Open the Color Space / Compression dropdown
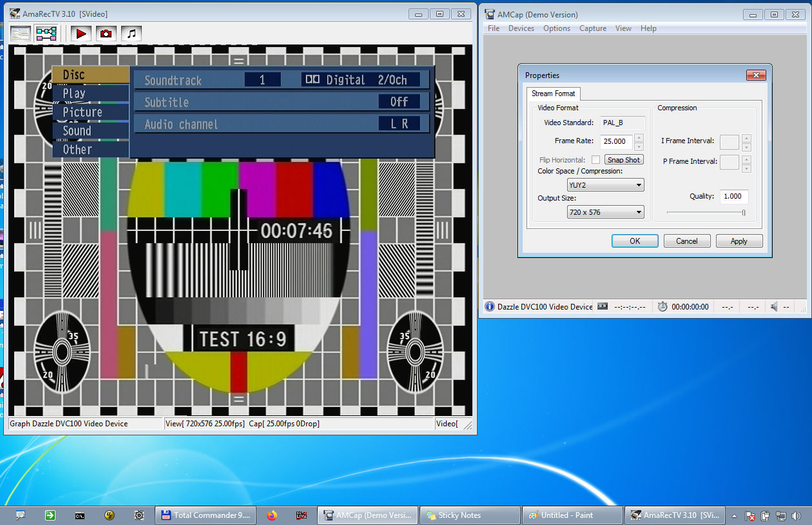Image resolution: width=812 pixels, height=525 pixels. click(x=605, y=185)
